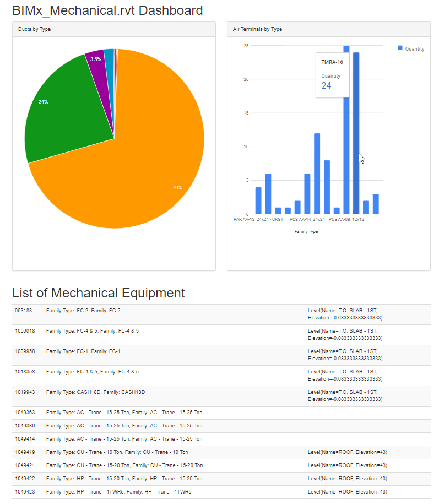The image size is (439, 504).
Task: Click the first bar above PAR AA-12_24x24
Action: point(258,200)
